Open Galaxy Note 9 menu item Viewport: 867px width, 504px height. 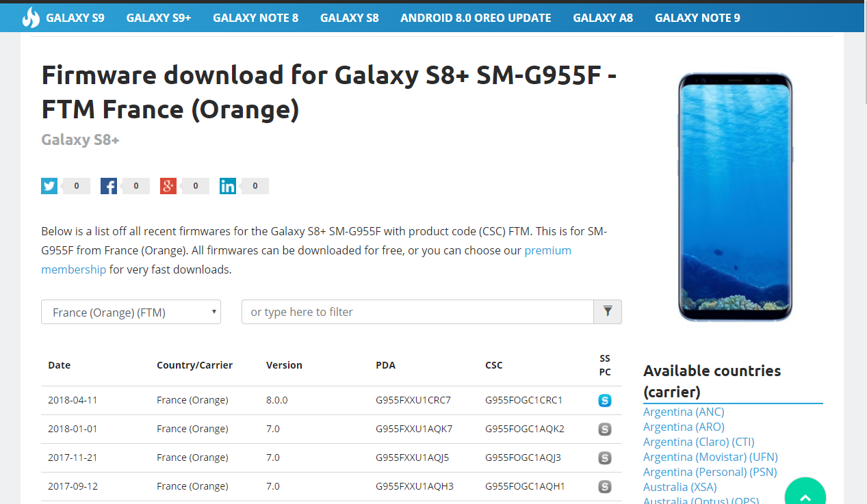point(697,18)
